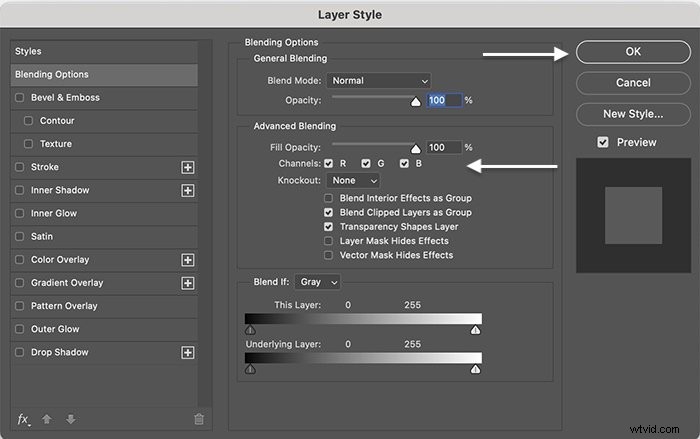The image size is (700, 439).
Task: Open the Blend Mode dropdown
Action: click(x=379, y=81)
